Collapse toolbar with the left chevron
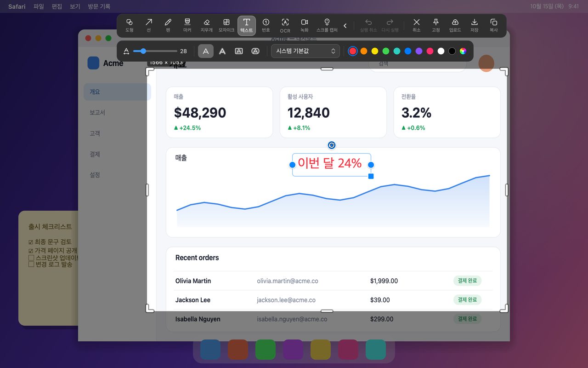The image size is (588, 368). 345,26
